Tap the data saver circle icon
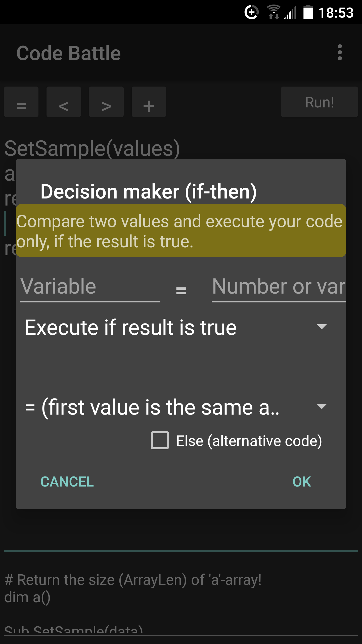Screen dimensions: 362x644 tap(251, 12)
